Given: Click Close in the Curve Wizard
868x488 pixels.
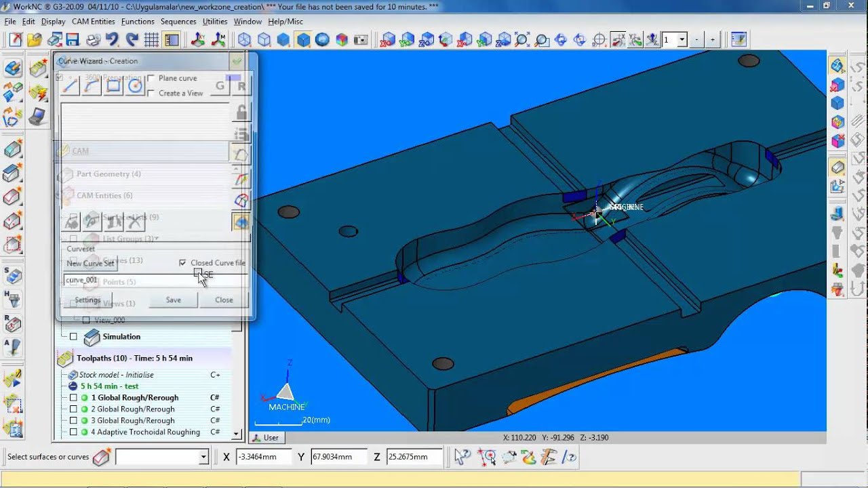Looking at the screenshot, I should coord(224,300).
